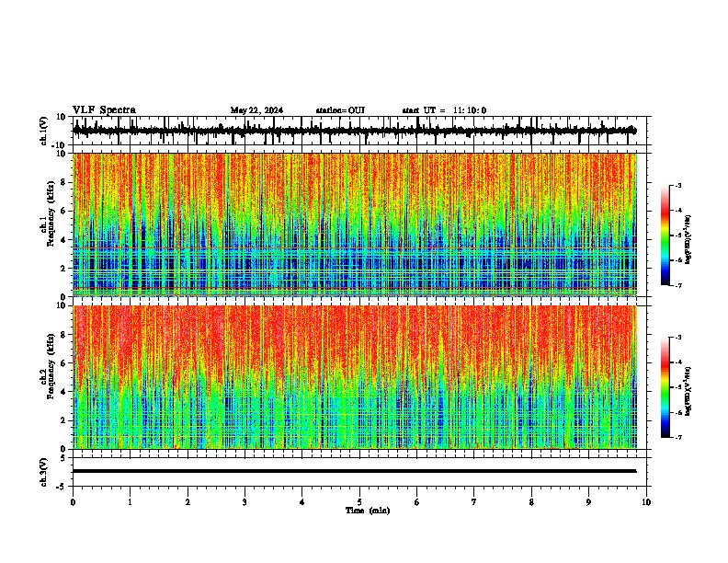Click the time axis tick label "5"
Image resolution: width=728 pixels, height=563 pixels.
click(359, 502)
